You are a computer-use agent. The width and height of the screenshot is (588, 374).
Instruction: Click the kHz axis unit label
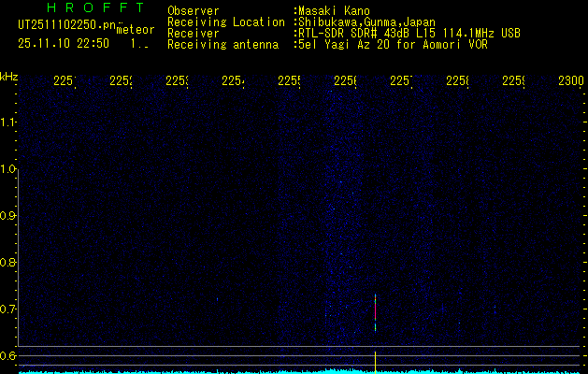coord(8,77)
